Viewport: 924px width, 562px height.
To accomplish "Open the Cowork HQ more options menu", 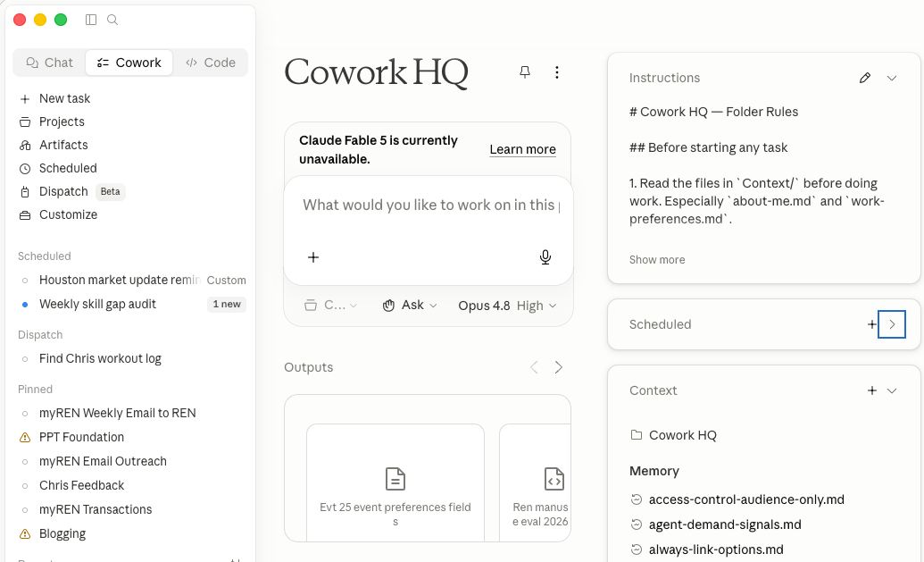I will [557, 72].
